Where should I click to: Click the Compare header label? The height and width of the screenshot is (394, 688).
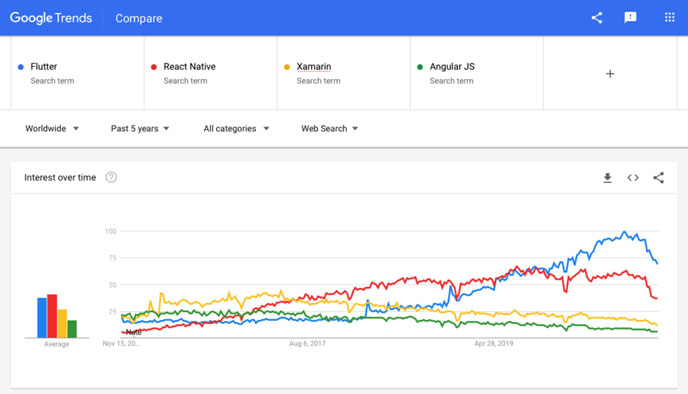[x=139, y=18]
